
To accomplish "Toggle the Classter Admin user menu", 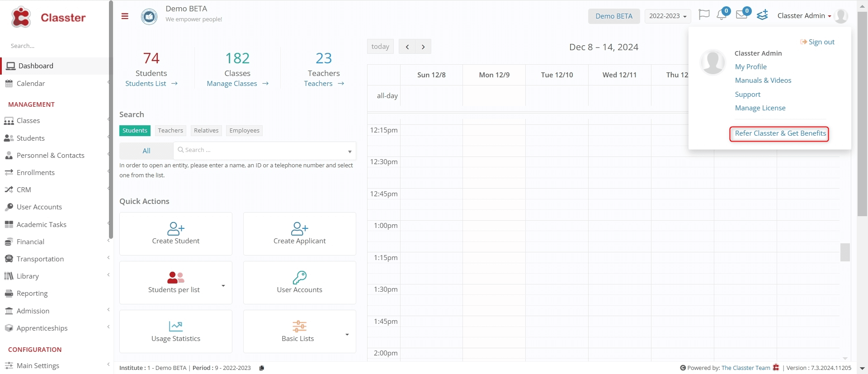I will click(x=804, y=16).
